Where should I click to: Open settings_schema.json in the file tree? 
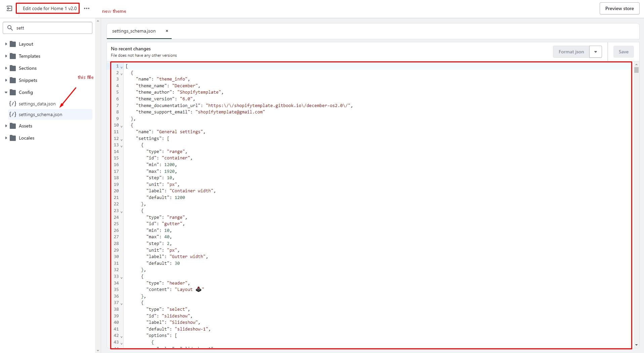40,114
